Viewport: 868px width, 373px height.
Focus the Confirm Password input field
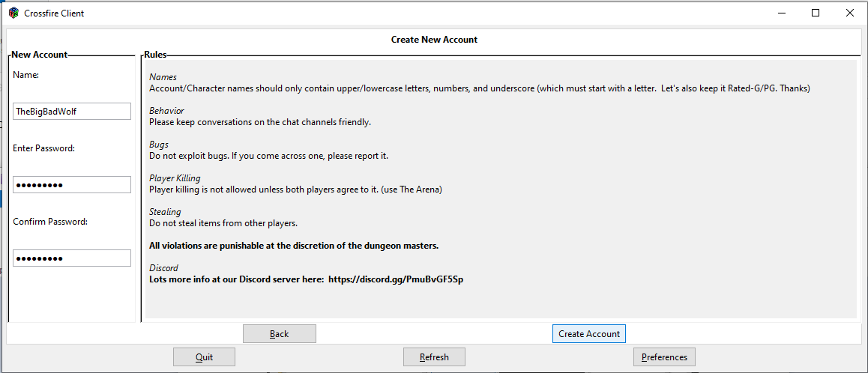click(x=72, y=258)
